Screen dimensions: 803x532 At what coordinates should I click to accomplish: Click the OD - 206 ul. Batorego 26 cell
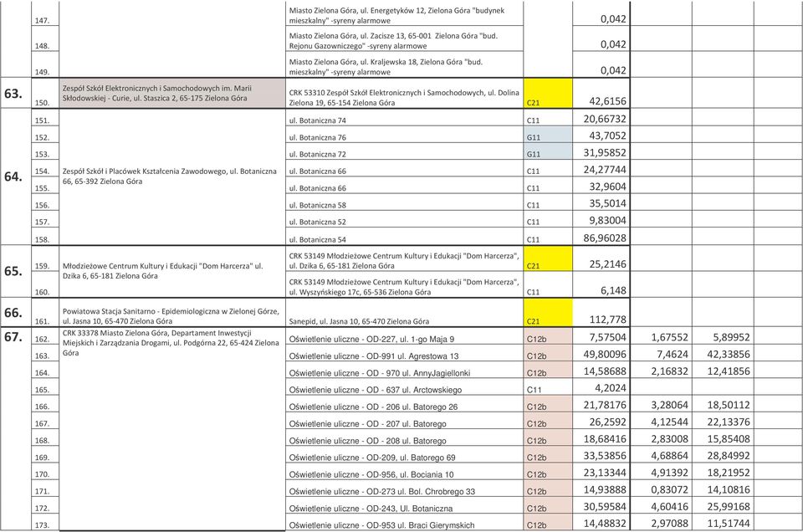pos(405,405)
